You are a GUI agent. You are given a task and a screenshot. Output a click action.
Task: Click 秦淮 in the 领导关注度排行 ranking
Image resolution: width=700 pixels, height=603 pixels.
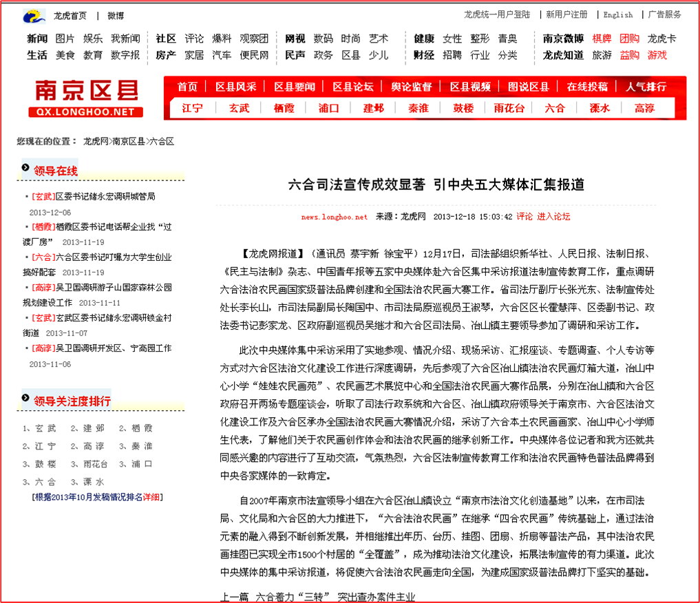tap(142, 446)
